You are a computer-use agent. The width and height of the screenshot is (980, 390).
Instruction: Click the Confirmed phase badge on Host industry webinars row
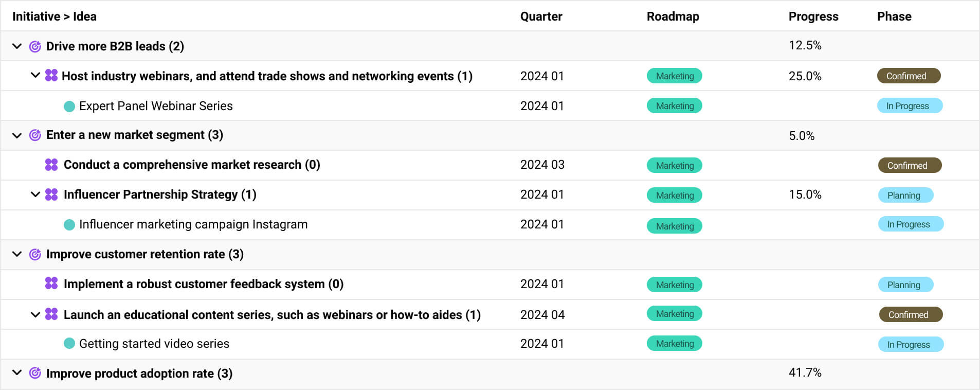(909, 76)
